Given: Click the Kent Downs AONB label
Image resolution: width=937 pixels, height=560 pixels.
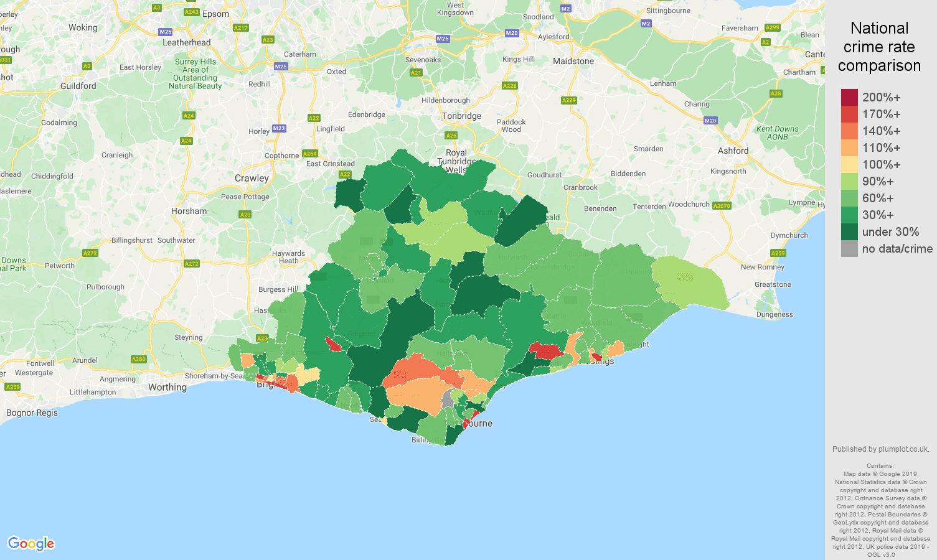Looking at the screenshot, I should 777,133.
